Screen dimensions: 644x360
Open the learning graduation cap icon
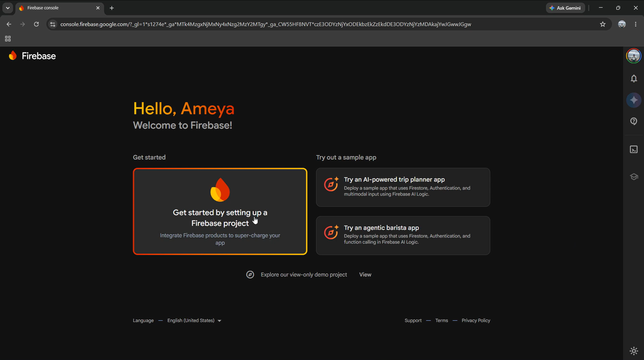coord(634,177)
